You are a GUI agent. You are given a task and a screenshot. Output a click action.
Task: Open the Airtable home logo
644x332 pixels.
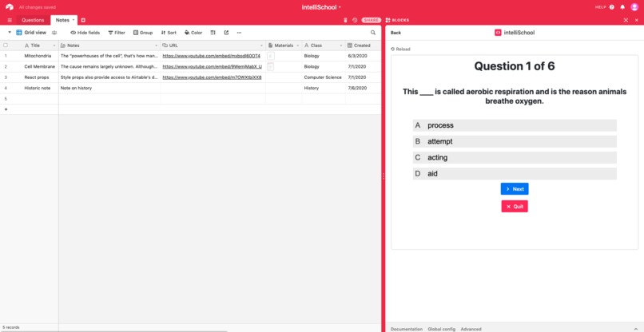coord(9,7)
